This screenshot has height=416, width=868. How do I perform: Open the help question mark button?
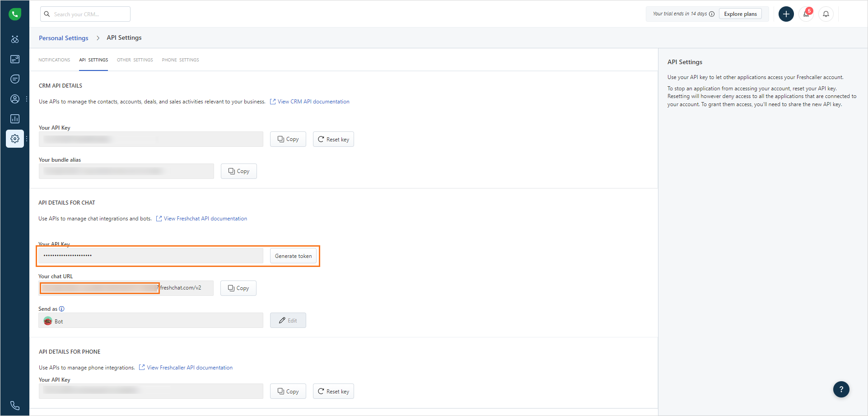pyautogui.click(x=841, y=389)
